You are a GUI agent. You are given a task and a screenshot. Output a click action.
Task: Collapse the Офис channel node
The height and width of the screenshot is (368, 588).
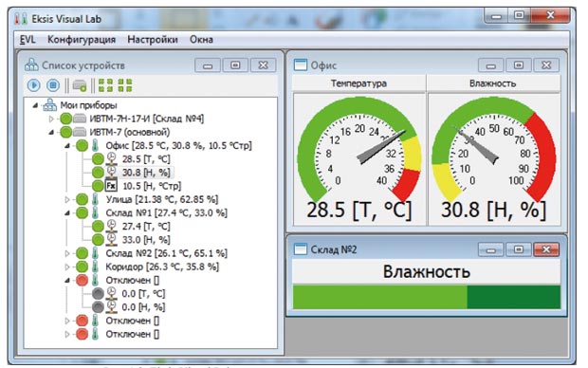pyautogui.click(x=67, y=146)
